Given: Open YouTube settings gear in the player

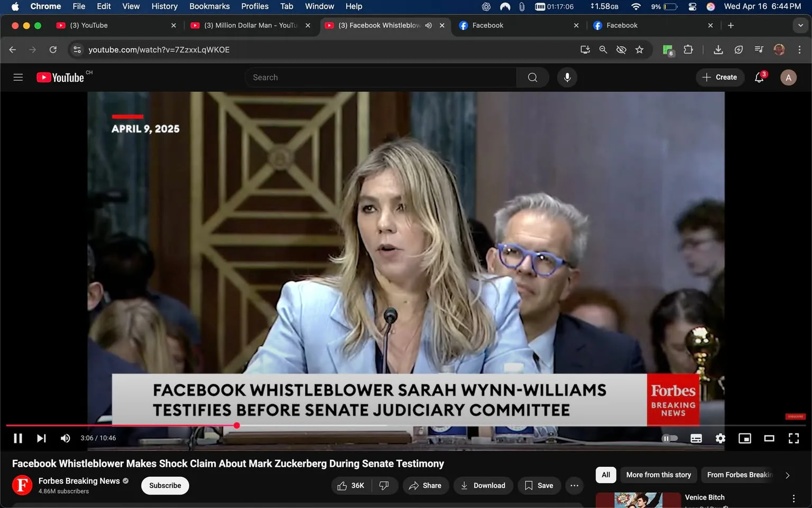Looking at the screenshot, I should coord(720,438).
